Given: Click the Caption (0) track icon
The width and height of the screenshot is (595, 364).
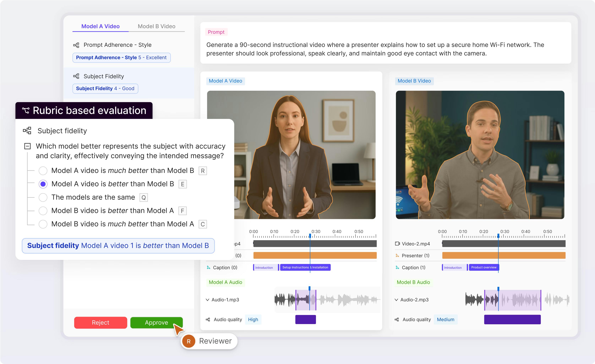Looking at the screenshot, I should pyautogui.click(x=209, y=268).
